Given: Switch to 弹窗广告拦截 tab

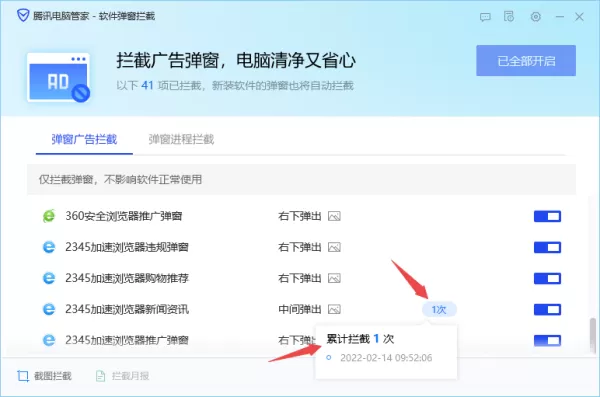Looking at the screenshot, I should pos(84,139).
